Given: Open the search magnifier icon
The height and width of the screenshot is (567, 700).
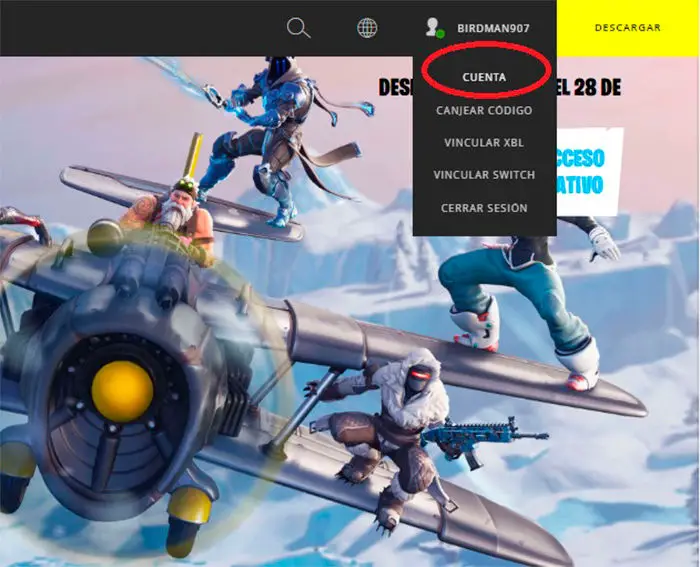Looking at the screenshot, I should 298,28.
